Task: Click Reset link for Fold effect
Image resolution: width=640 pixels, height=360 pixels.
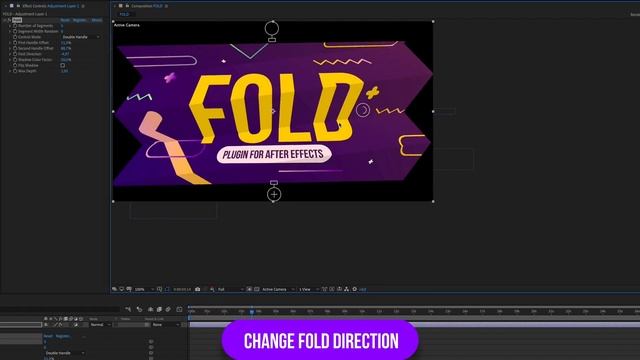Action: [x=65, y=20]
